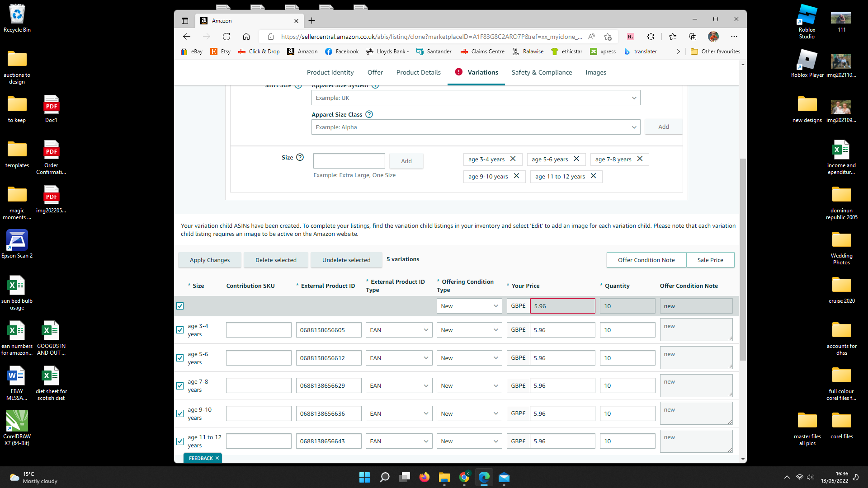868x488 pixels.
Task: Click the Size help question icon
Action: (300, 157)
